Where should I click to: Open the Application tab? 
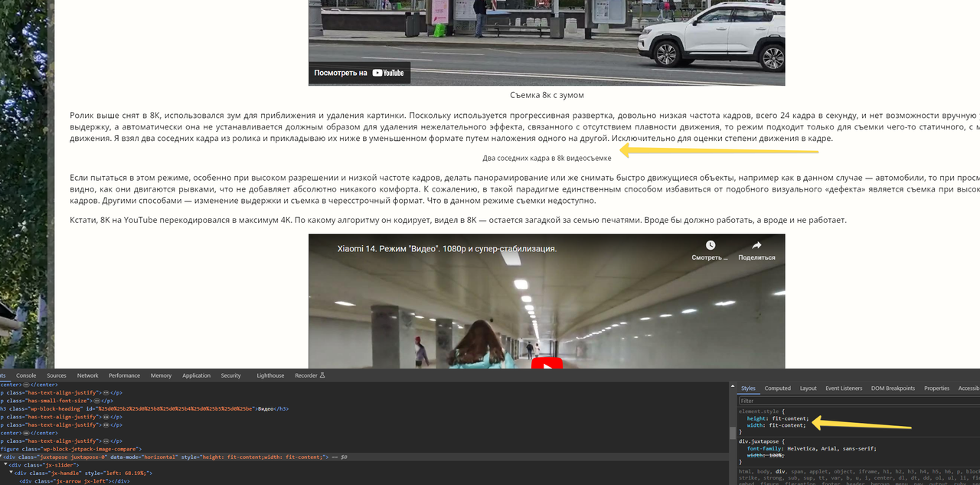[196, 375]
